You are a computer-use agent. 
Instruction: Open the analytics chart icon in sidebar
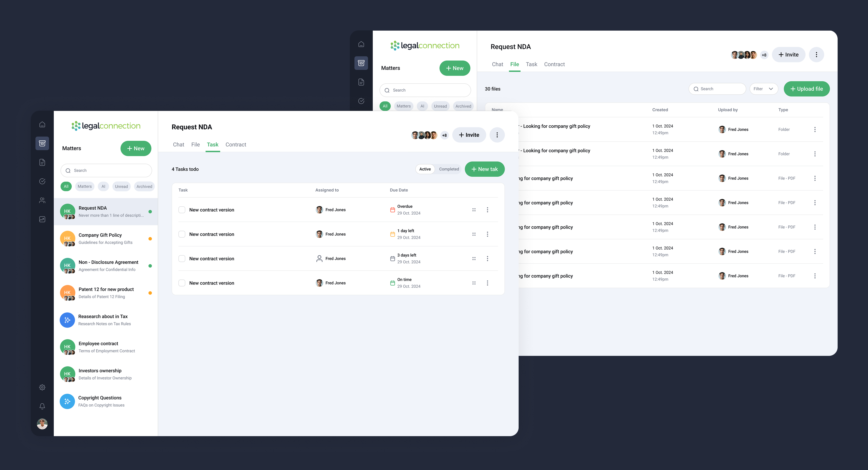pyautogui.click(x=42, y=219)
